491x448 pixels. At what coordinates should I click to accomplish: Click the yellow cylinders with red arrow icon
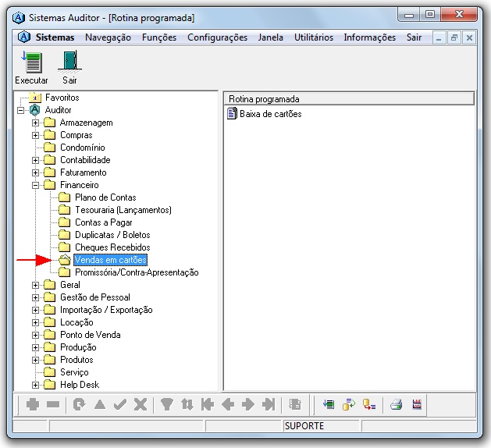coord(369,404)
